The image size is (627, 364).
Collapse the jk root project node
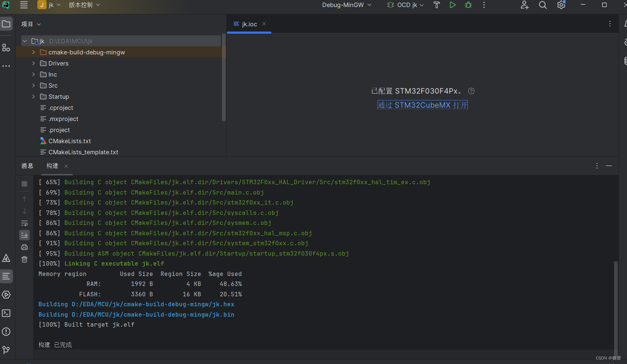click(25, 41)
